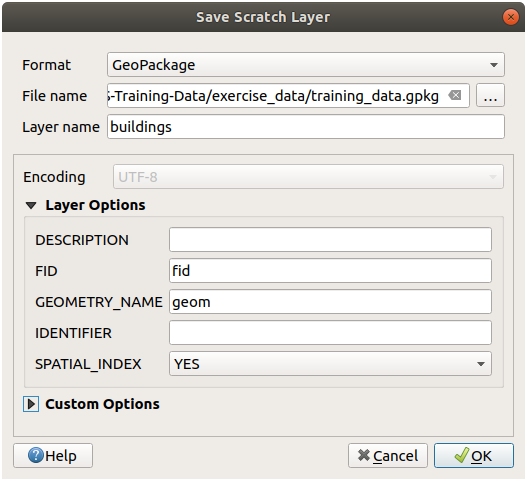Click the DESCRIPTION text field
The width and height of the screenshot is (527, 481).
click(330, 240)
